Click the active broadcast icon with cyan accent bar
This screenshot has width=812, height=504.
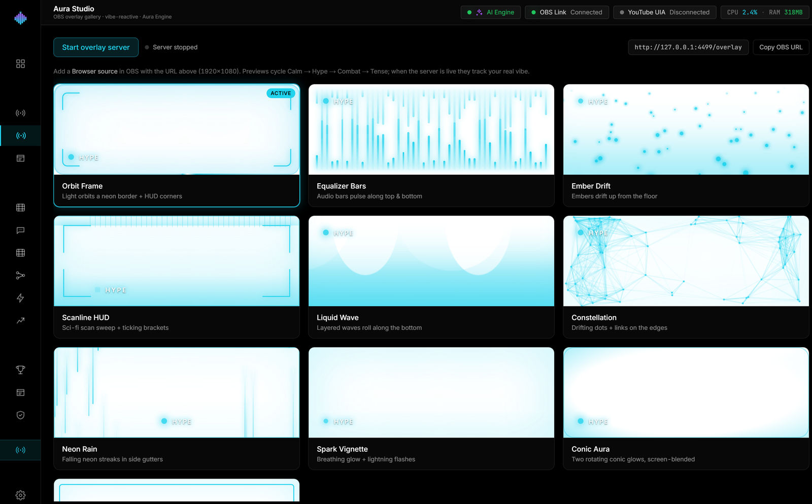coord(20,136)
